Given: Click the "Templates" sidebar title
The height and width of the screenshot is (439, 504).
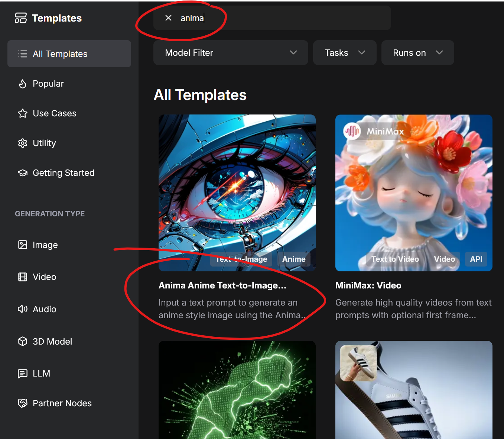Looking at the screenshot, I should (57, 18).
